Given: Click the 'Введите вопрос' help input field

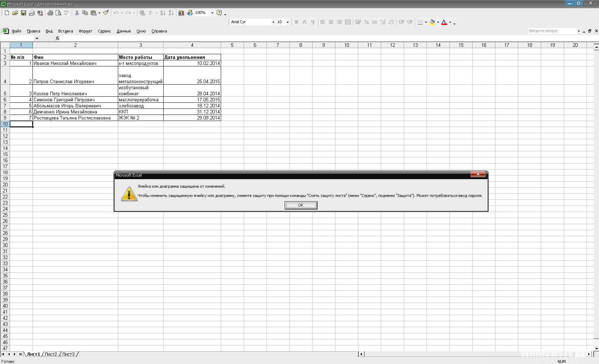Looking at the screenshot, I should 552,31.
